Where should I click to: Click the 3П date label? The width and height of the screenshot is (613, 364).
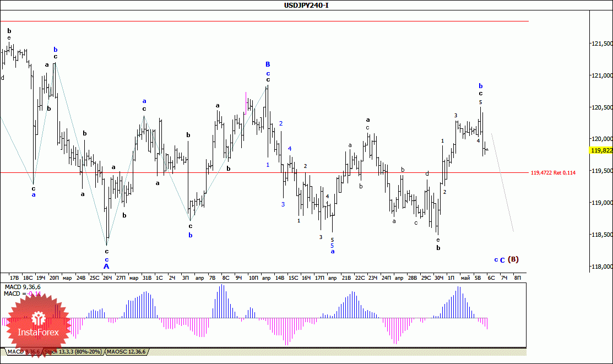(186, 278)
